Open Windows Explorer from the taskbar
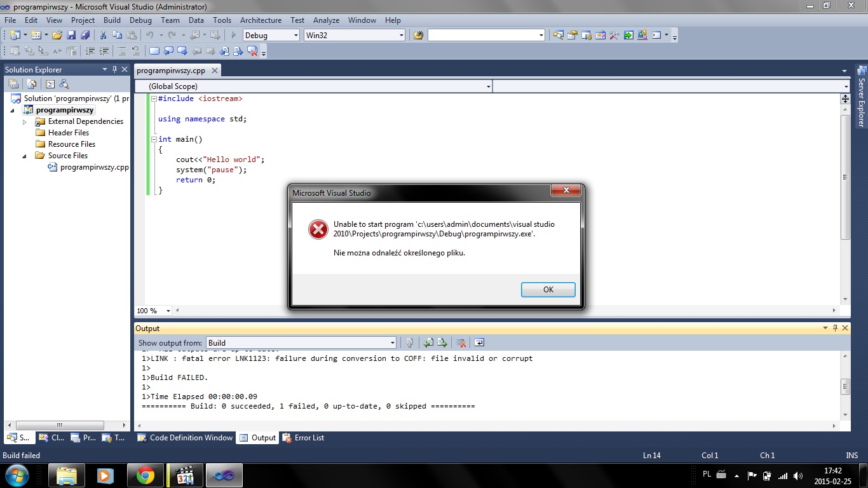This screenshot has width=868, height=488. pos(67,475)
